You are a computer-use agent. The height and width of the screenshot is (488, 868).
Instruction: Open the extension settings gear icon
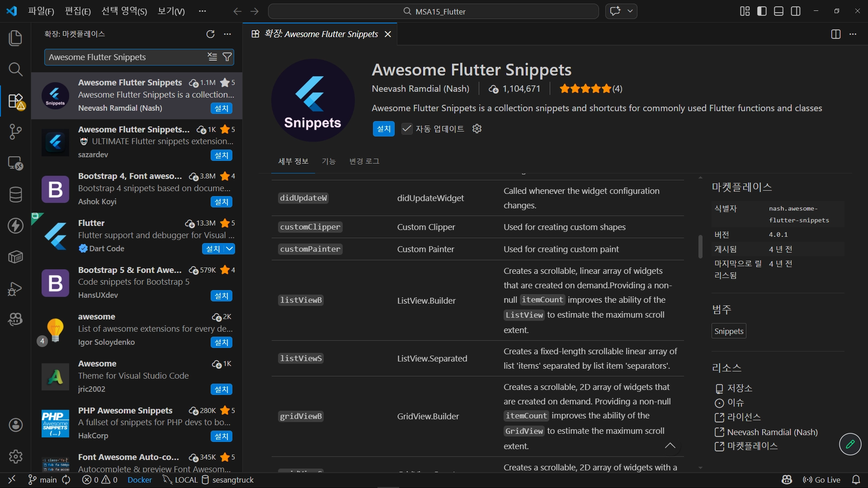click(477, 129)
